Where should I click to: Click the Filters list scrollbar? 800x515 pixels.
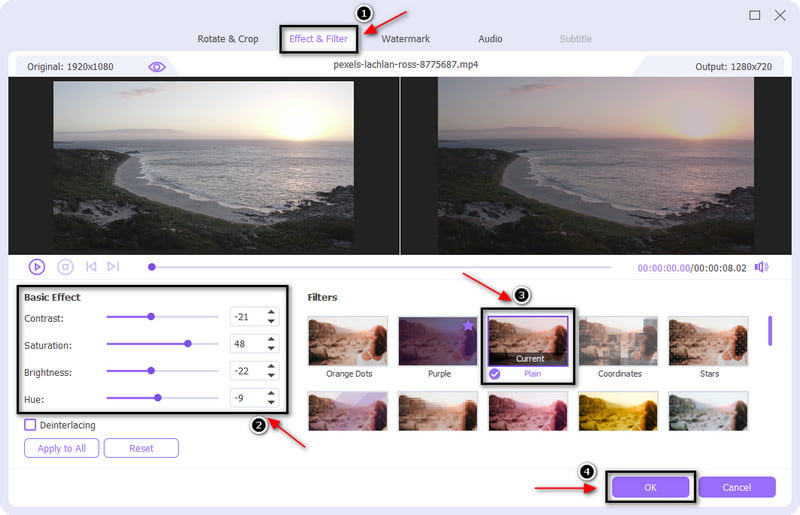tap(770, 331)
